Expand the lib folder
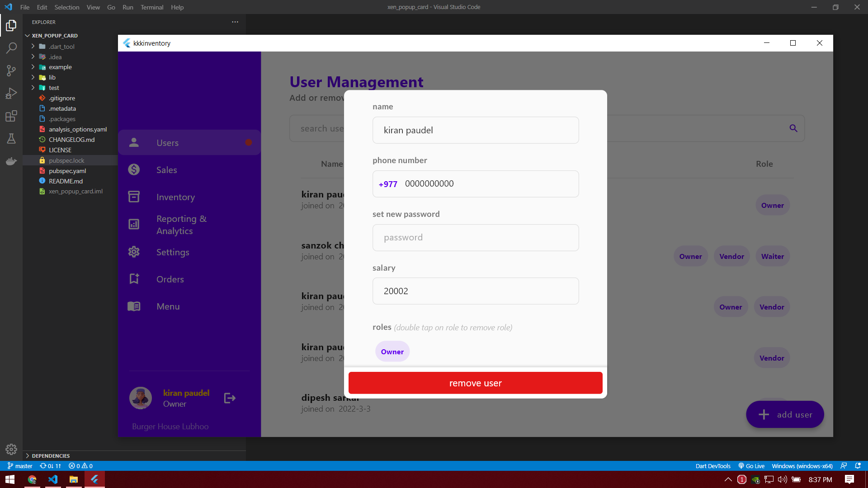The height and width of the screenshot is (488, 868). click(x=52, y=77)
